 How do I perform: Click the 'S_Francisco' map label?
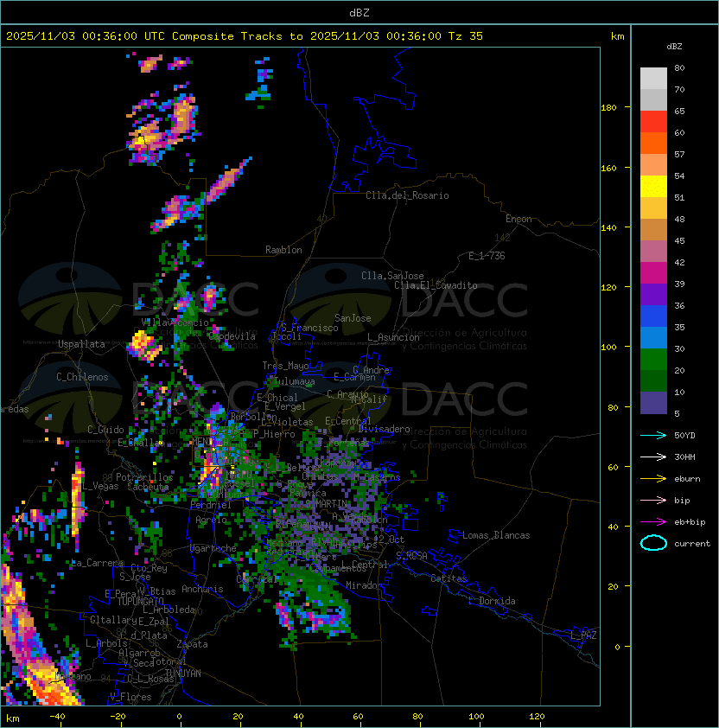point(309,328)
